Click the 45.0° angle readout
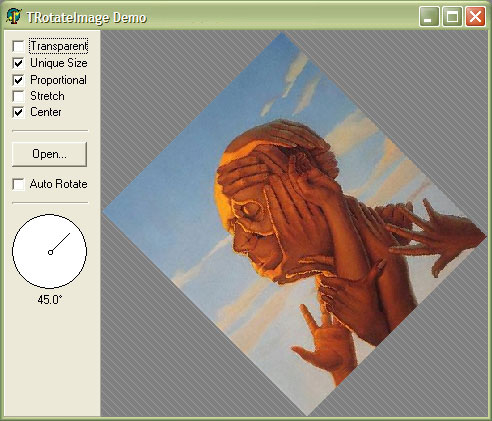Image resolution: width=492 pixels, height=421 pixels. [x=50, y=300]
